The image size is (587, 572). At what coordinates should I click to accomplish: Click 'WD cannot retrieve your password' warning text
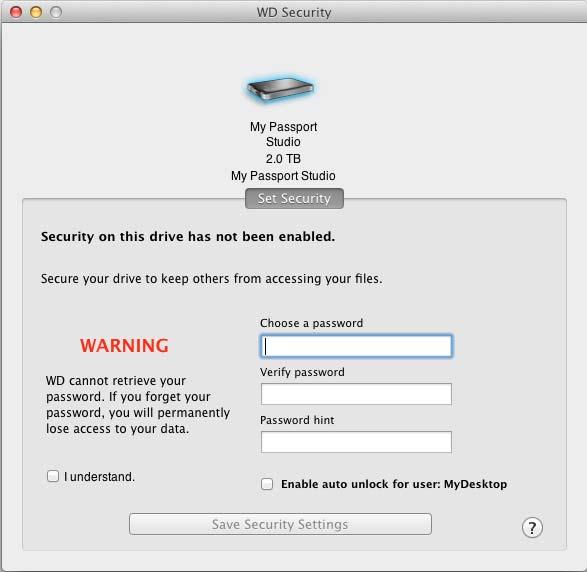[138, 405]
